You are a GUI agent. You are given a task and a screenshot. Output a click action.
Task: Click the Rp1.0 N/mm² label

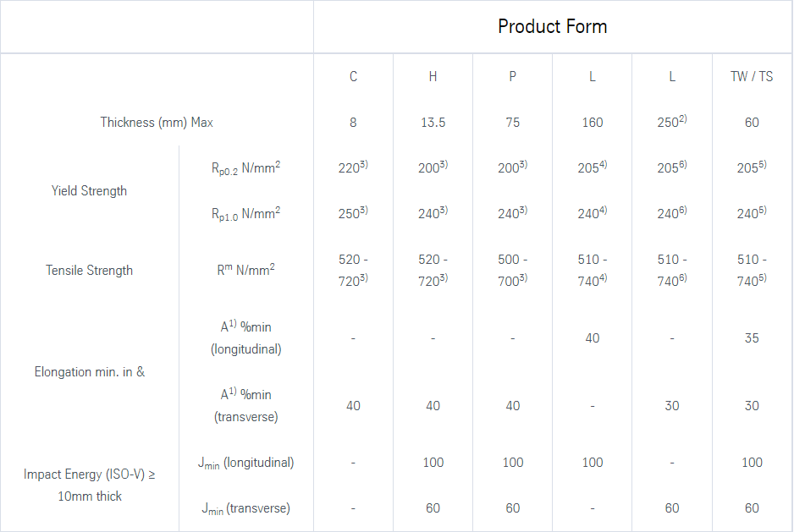coord(245,214)
